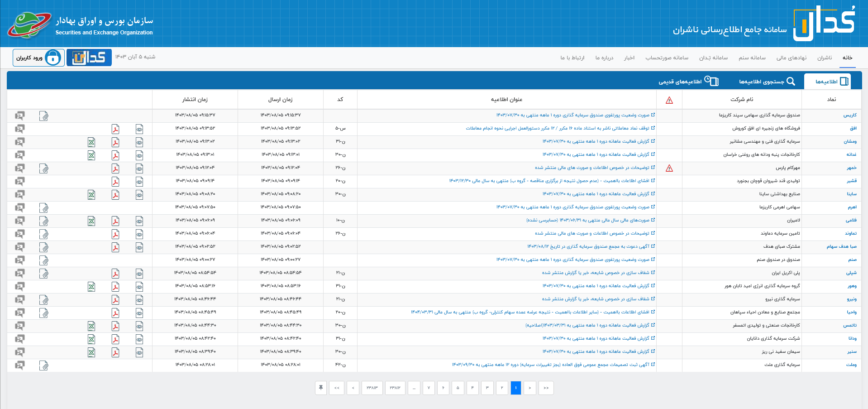
Task: Click the نام شرکت column header
Action: 742,99
